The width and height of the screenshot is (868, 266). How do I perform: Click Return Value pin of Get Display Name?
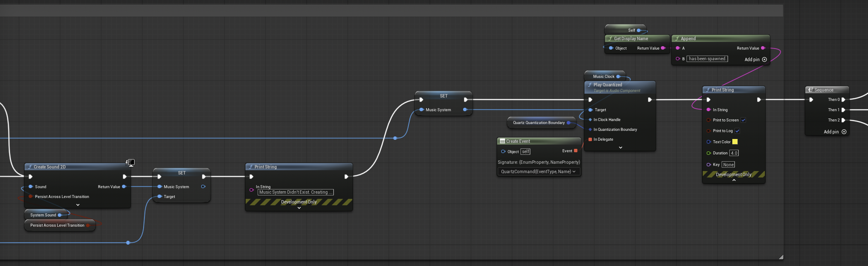click(x=663, y=48)
